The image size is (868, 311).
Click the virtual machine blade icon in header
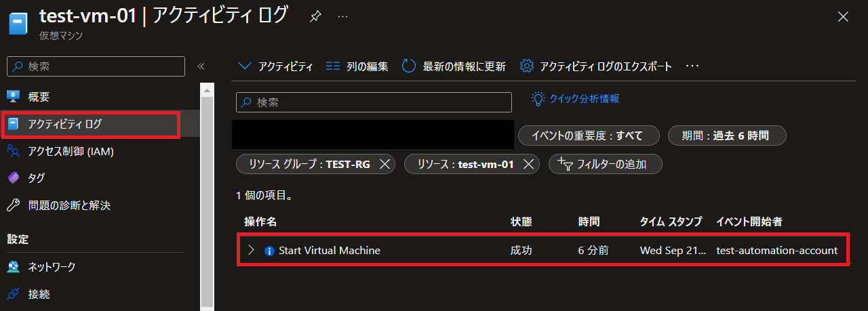point(18,24)
